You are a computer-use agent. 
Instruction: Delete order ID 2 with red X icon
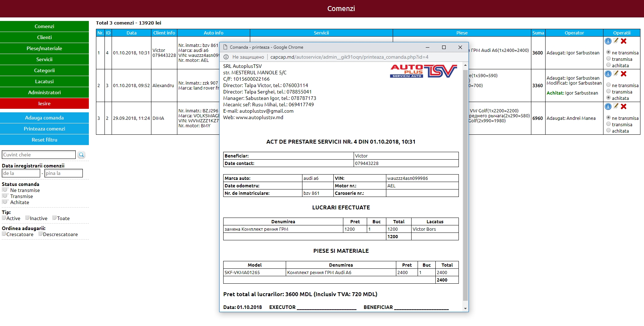(623, 106)
